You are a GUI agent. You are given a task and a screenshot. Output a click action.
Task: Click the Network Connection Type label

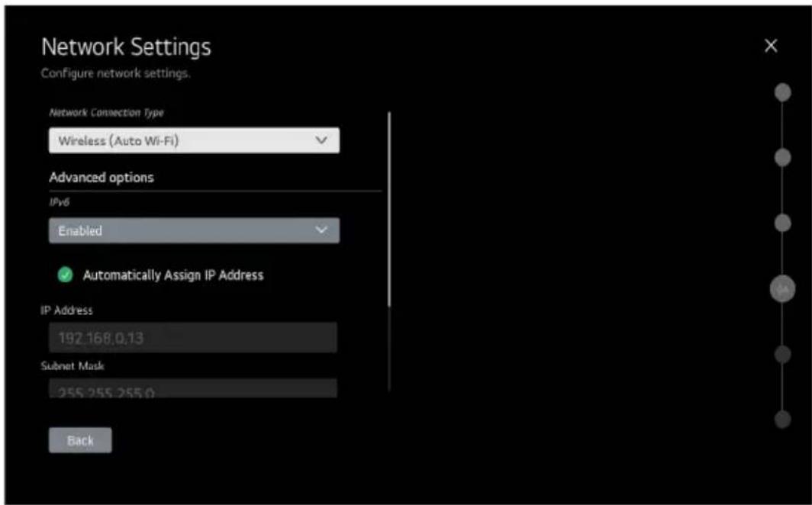[106, 112]
